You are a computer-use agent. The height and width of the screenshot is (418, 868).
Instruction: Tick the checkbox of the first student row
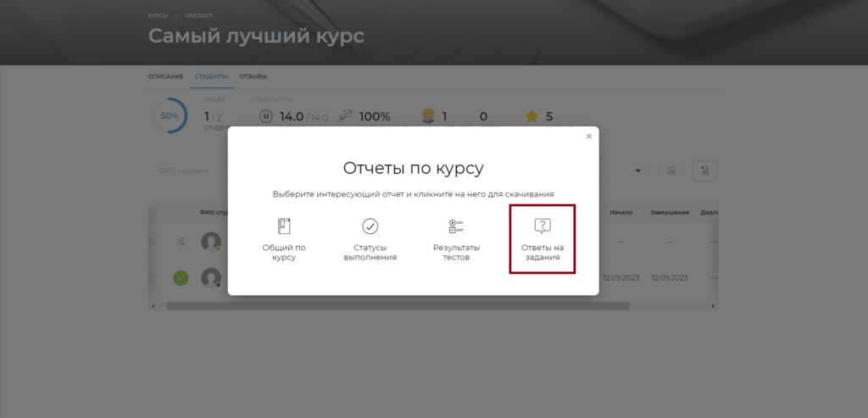(x=153, y=242)
